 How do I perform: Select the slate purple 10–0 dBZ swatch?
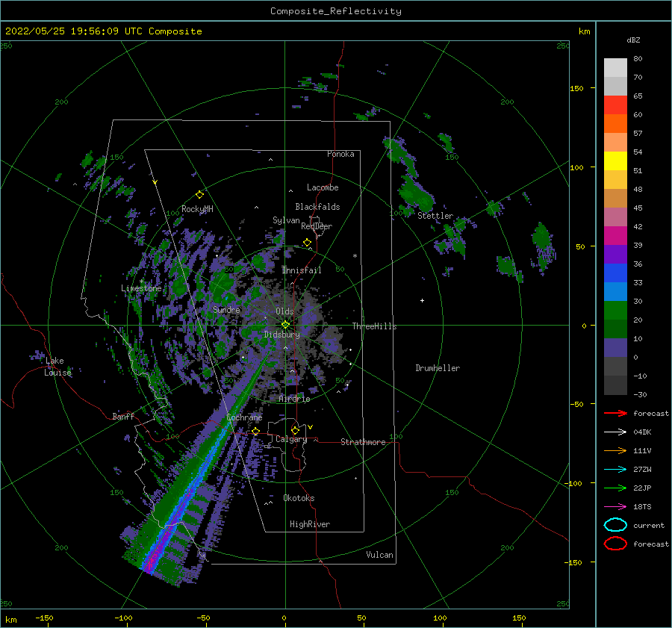point(615,348)
